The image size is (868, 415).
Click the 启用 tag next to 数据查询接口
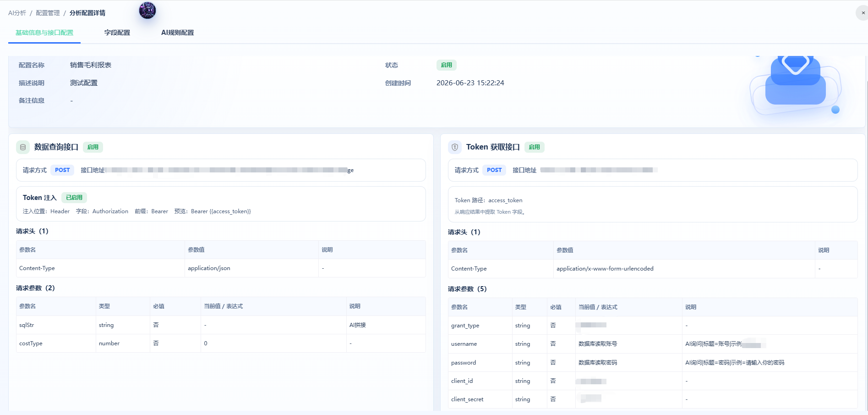(93, 147)
